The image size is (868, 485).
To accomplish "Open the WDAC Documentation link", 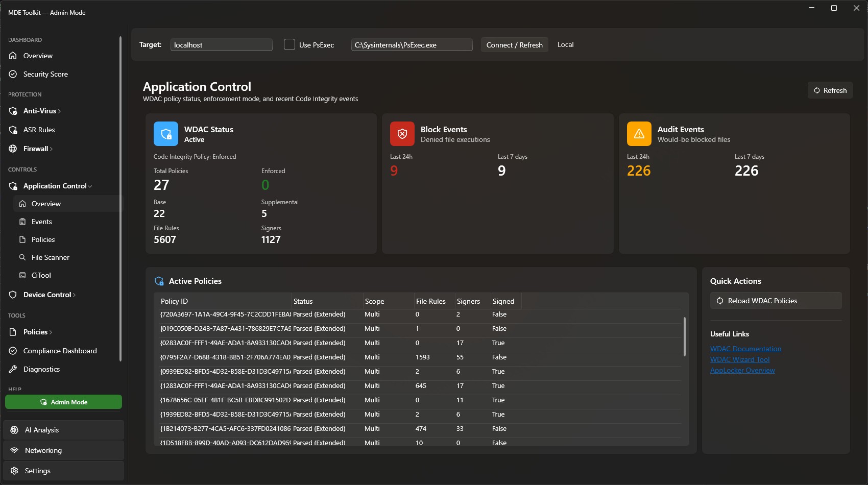I will point(745,349).
